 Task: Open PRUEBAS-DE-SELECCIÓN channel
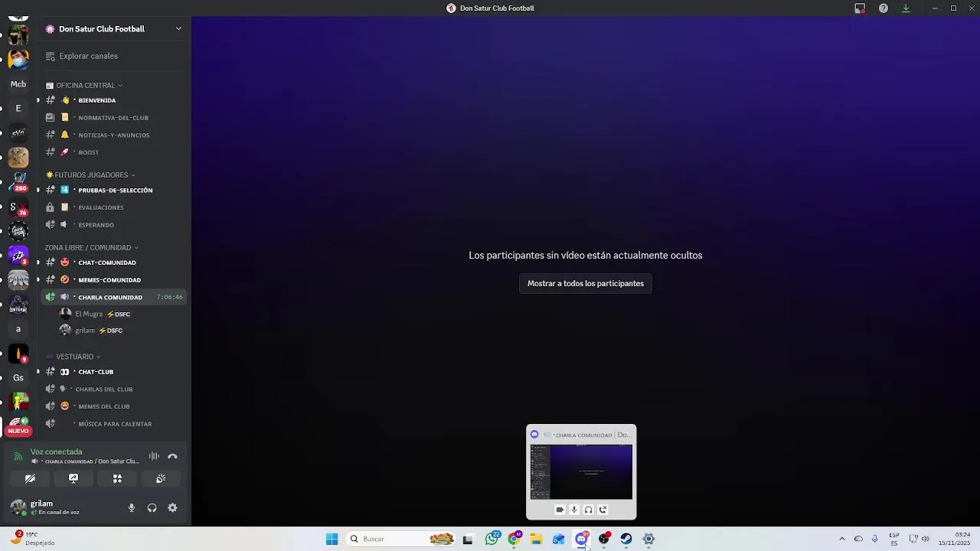click(x=115, y=190)
